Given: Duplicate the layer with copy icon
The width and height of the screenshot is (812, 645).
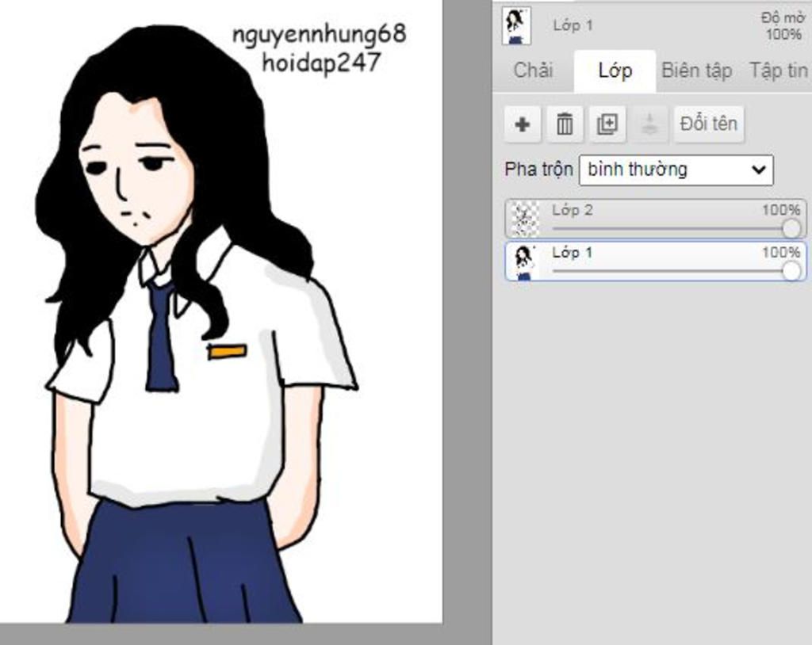Looking at the screenshot, I should (x=607, y=124).
